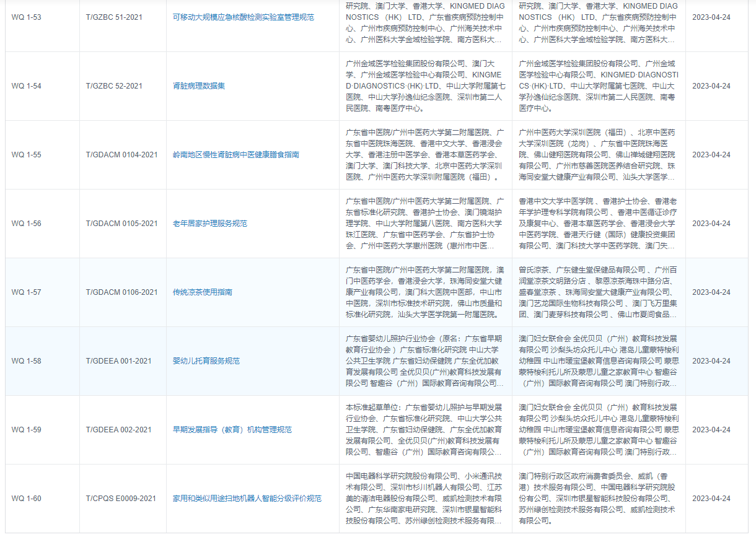Open the 家用和类似用途扫地机器人智能分级评价规范 link
The width and height of the screenshot is (756, 537).
click(247, 499)
